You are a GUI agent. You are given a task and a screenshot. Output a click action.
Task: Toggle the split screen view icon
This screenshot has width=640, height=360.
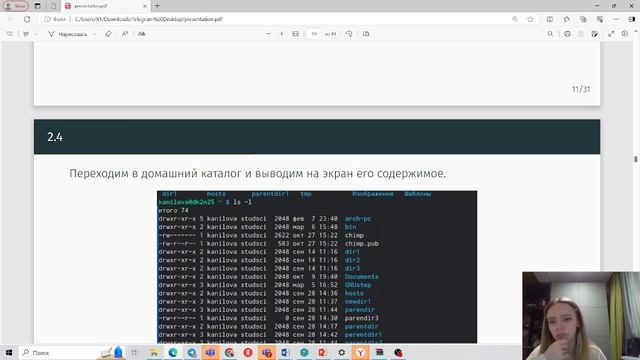550,19
